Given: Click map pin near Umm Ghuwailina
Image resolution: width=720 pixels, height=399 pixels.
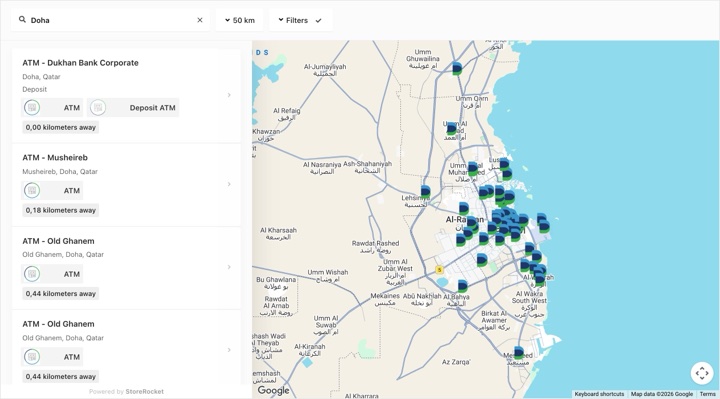Looking at the screenshot, I should point(456,68).
